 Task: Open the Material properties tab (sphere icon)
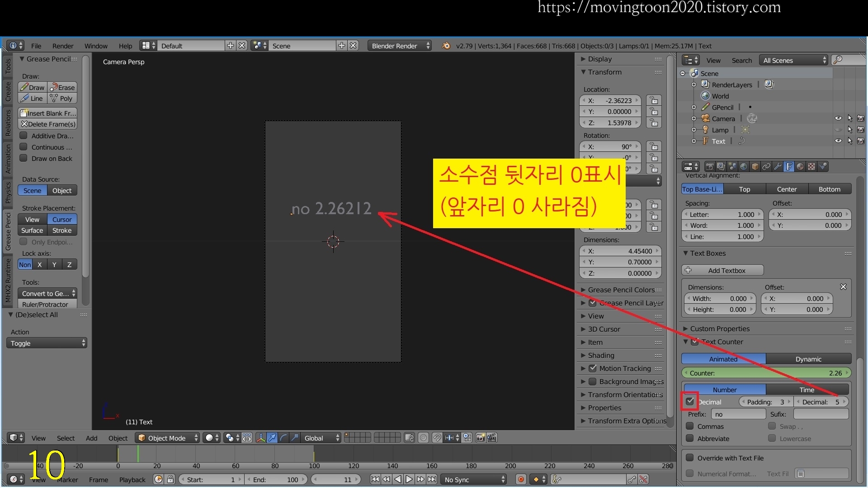(x=800, y=167)
